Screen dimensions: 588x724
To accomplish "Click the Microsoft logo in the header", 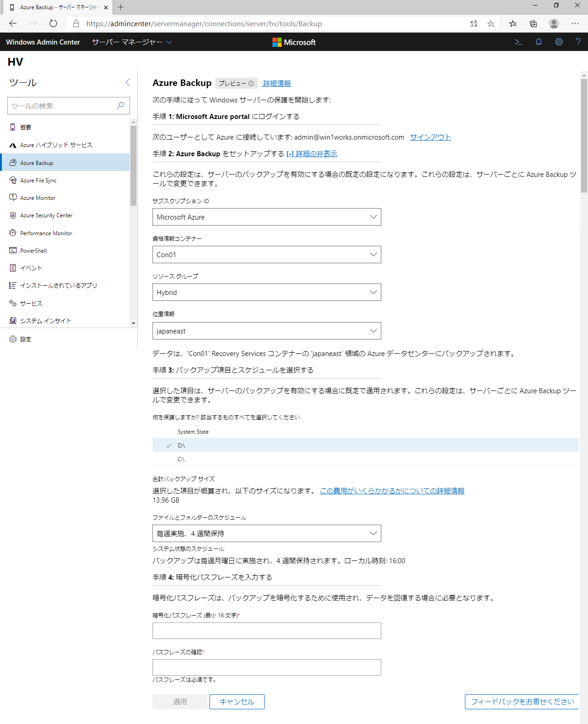I will (x=294, y=42).
